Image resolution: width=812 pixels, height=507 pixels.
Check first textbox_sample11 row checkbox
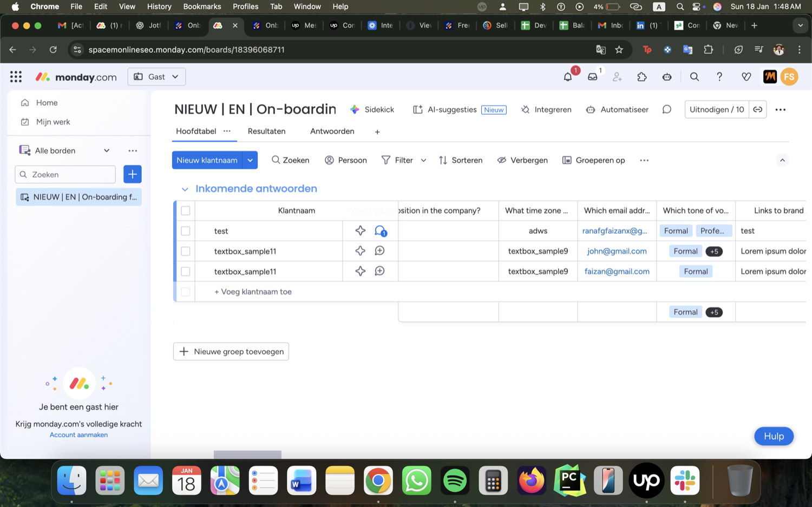186,251
